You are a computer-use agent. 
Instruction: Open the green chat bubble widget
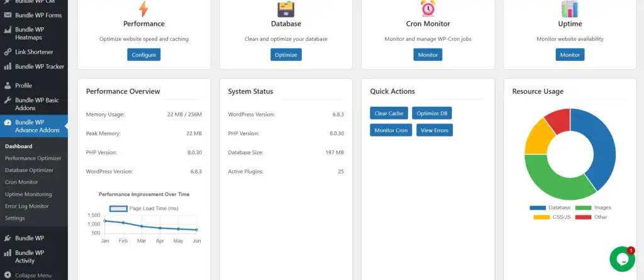click(x=622, y=259)
